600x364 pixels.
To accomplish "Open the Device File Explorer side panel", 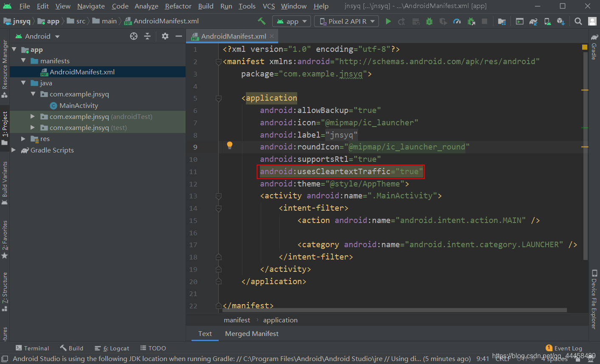I will click(594, 299).
